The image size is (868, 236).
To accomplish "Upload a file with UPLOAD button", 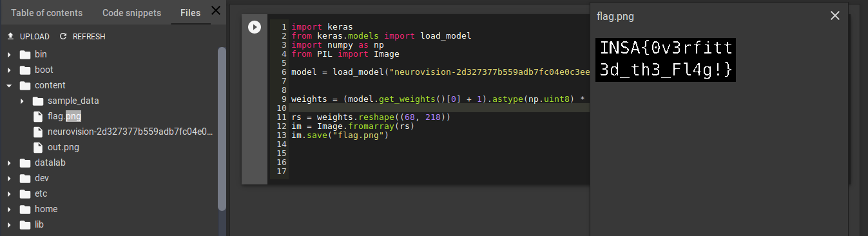I will (x=28, y=37).
